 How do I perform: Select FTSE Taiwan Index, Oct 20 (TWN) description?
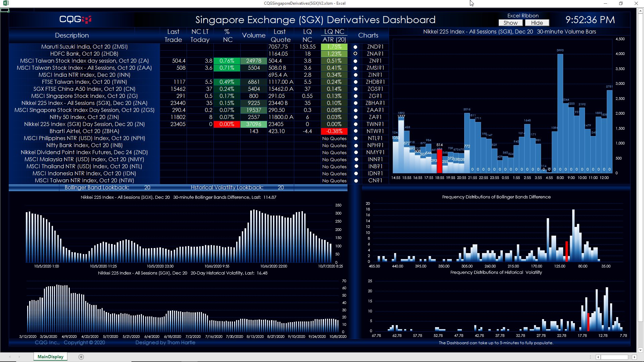tap(84, 82)
